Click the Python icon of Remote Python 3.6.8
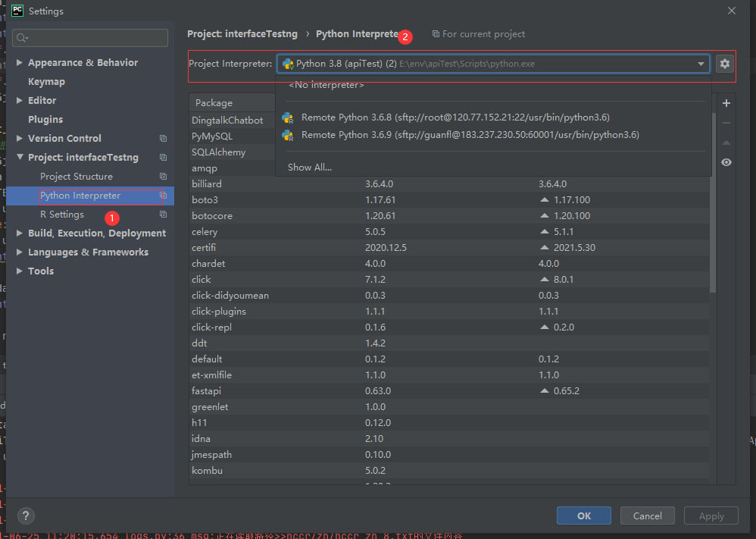The height and width of the screenshot is (539, 756). pos(288,118)
